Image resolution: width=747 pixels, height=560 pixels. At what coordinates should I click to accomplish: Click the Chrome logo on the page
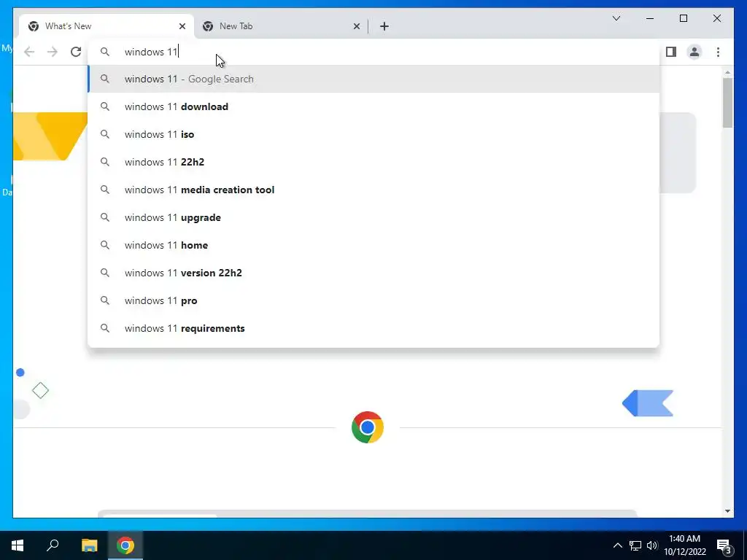click(368, 427)
